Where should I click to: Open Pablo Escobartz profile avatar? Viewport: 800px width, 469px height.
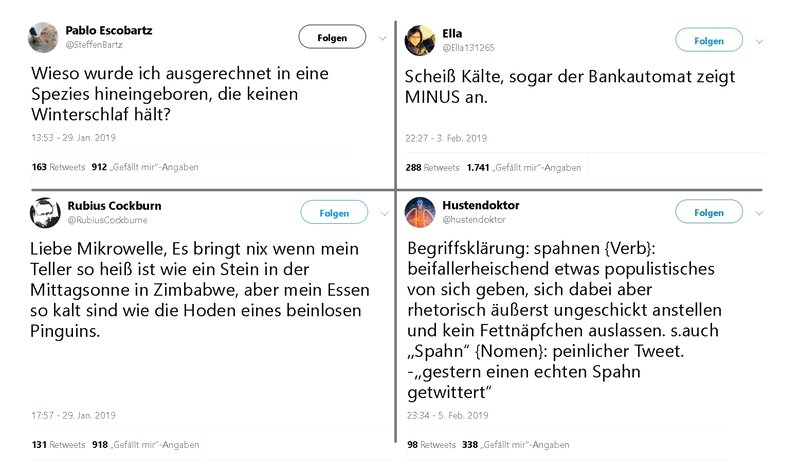click(43, 38)
